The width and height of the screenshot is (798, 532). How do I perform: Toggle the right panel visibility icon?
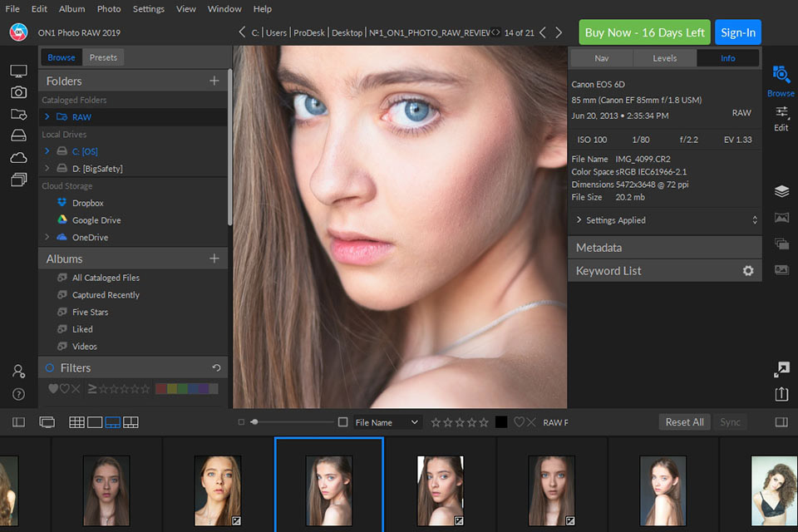pyautogui.click(x=781, y=422)
